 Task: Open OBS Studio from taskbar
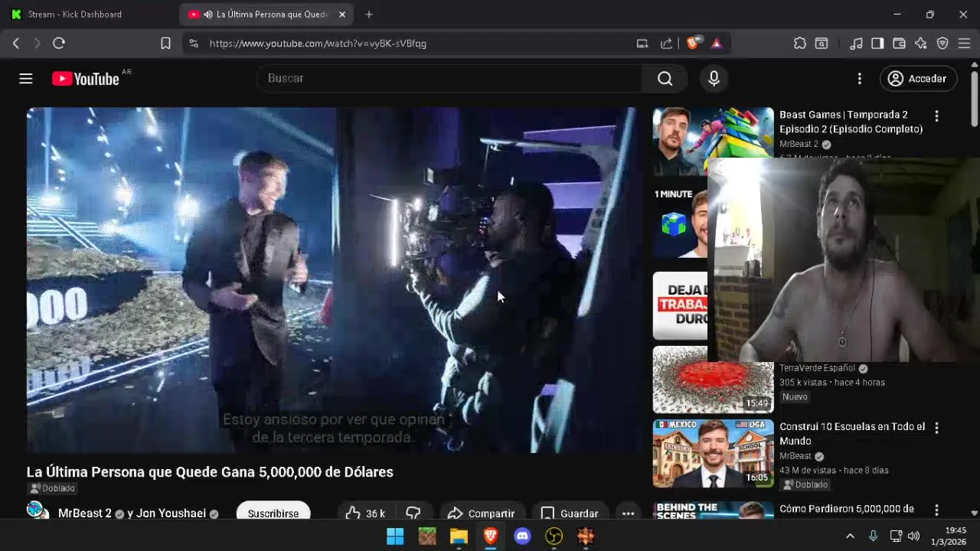(x=554, y=536)
